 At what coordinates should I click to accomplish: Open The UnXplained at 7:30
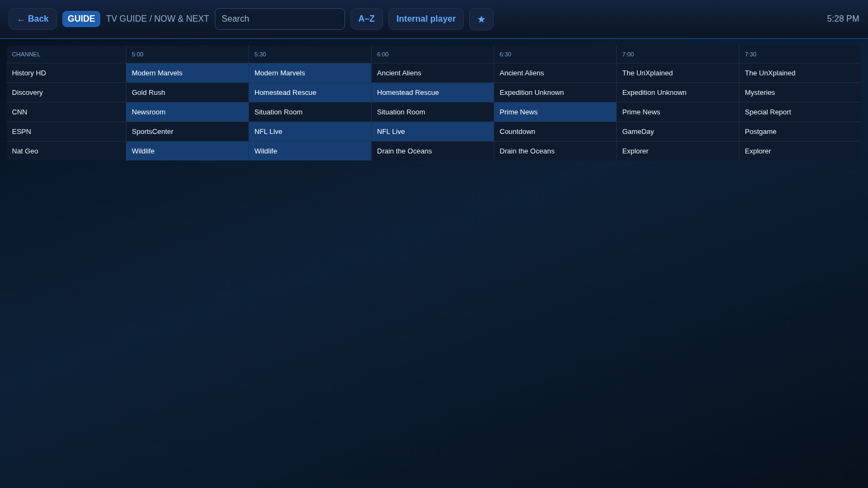pos(800,73)
